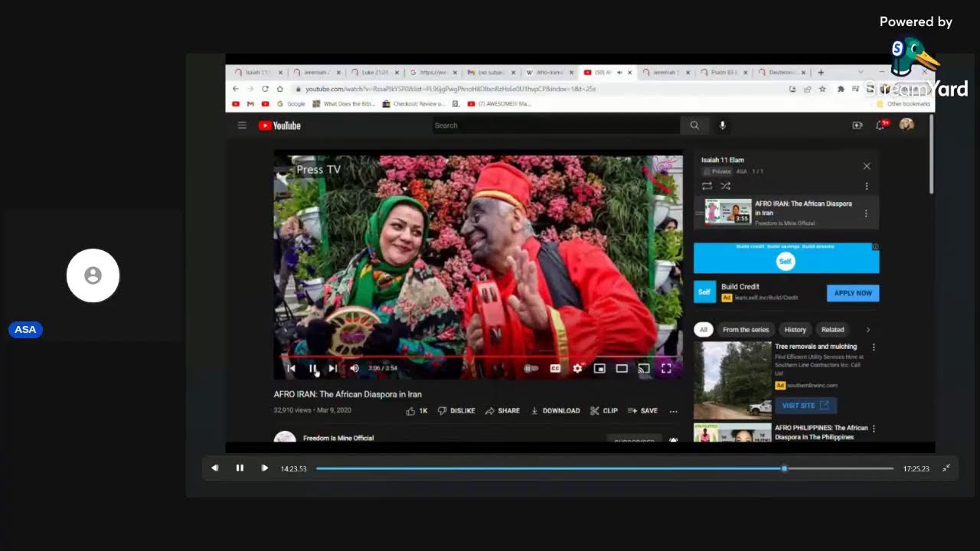Screen dimensions: 980x551
Task: Select the History filter chip
Action: pos(795,330)
